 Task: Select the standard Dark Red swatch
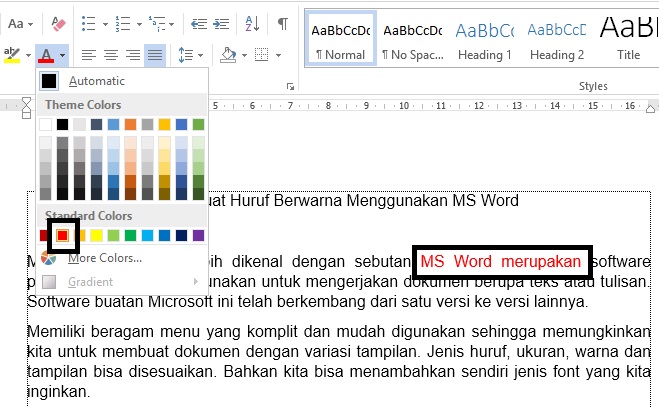43,235
